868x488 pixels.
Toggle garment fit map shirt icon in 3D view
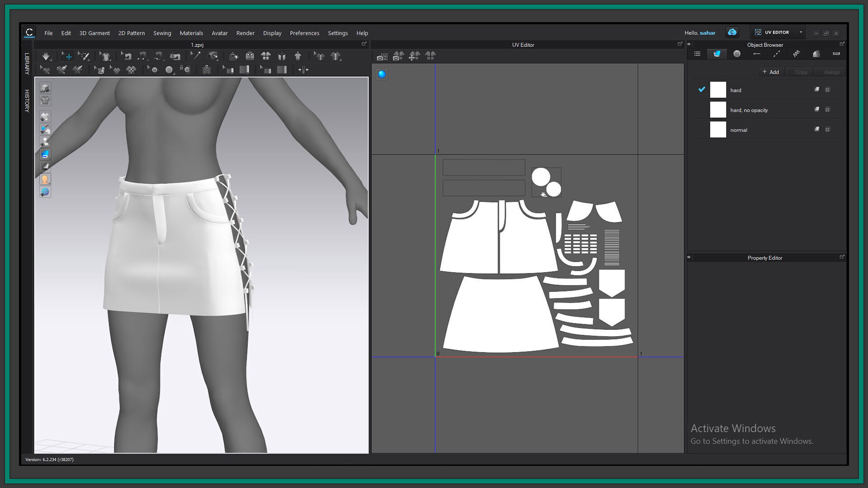(45, 100)
